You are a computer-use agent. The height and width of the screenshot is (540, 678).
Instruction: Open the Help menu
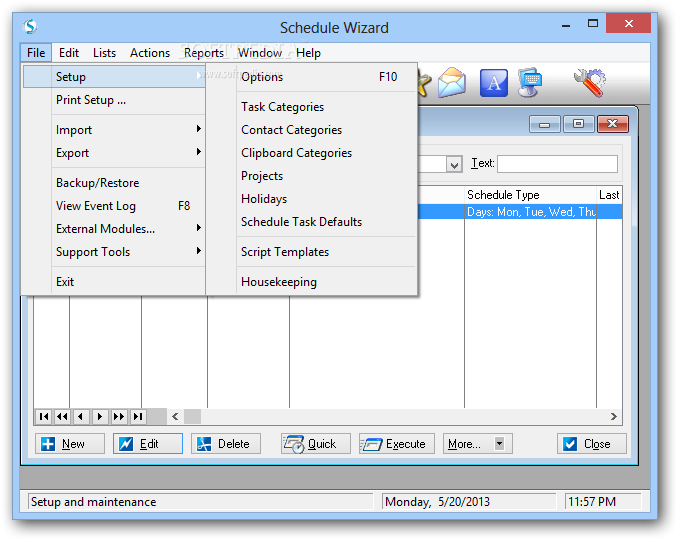click(x=308, y=53)
